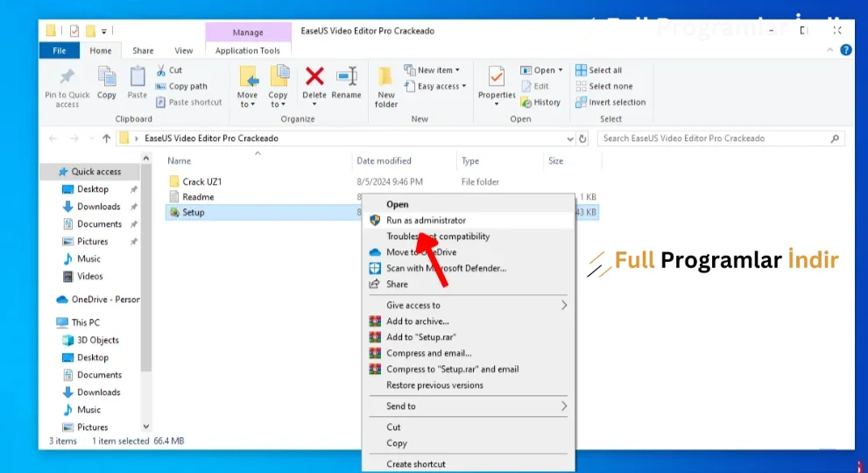Open the Move to dropdown

[x=248, y=87]
